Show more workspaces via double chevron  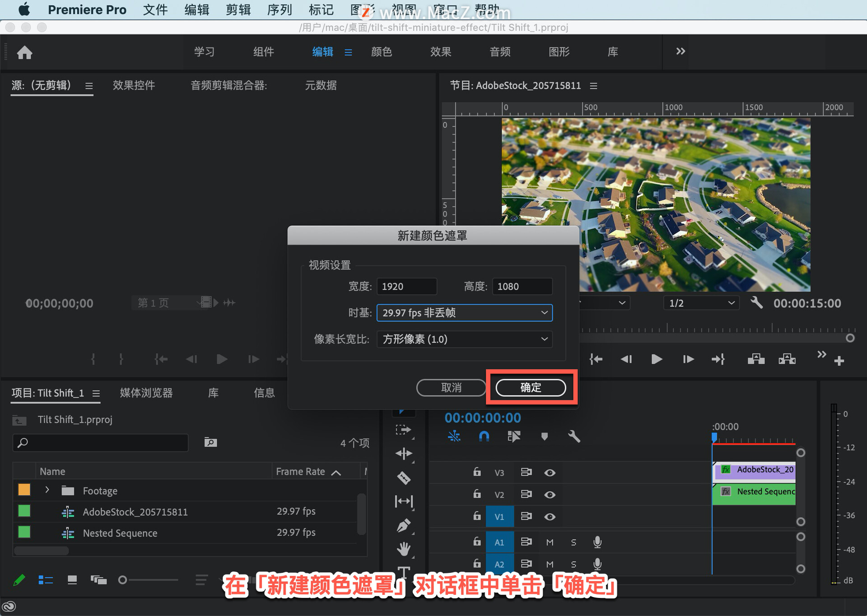click(681, 51)
